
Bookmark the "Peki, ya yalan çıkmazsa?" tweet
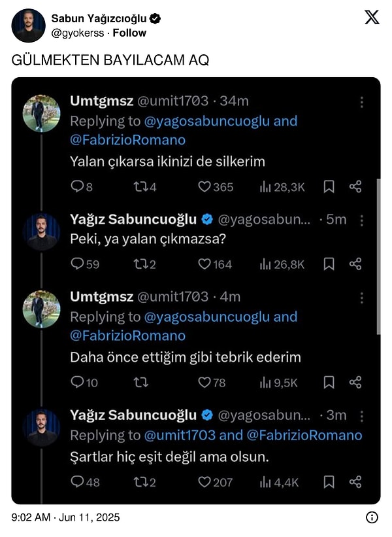(x=329, y=264)
